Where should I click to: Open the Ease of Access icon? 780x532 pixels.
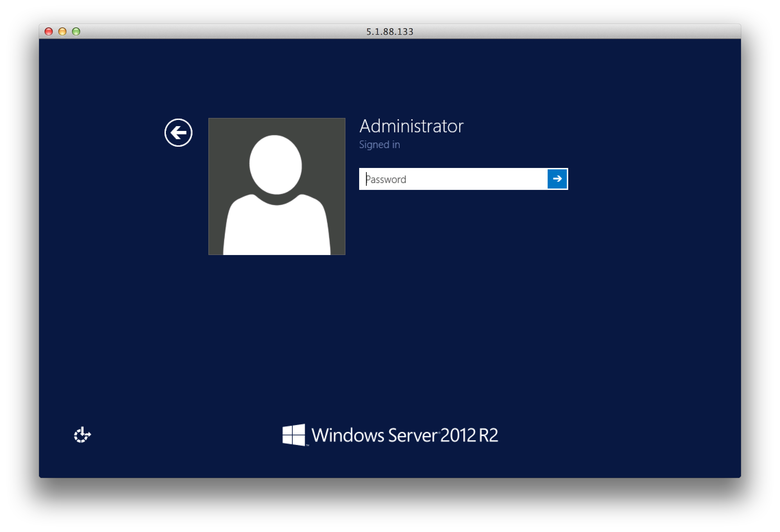[x=82, y=435]
